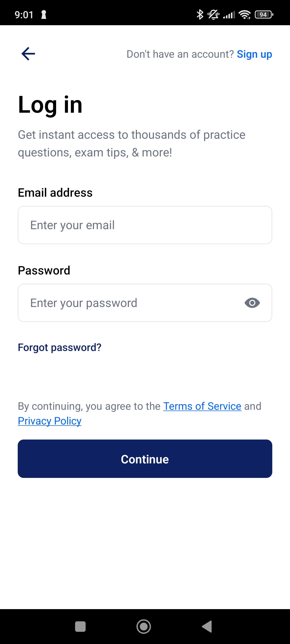Focus the Enter your email field
Image resolution: width=290 pixels, height=644 pixels.
(x=145, y=225)
